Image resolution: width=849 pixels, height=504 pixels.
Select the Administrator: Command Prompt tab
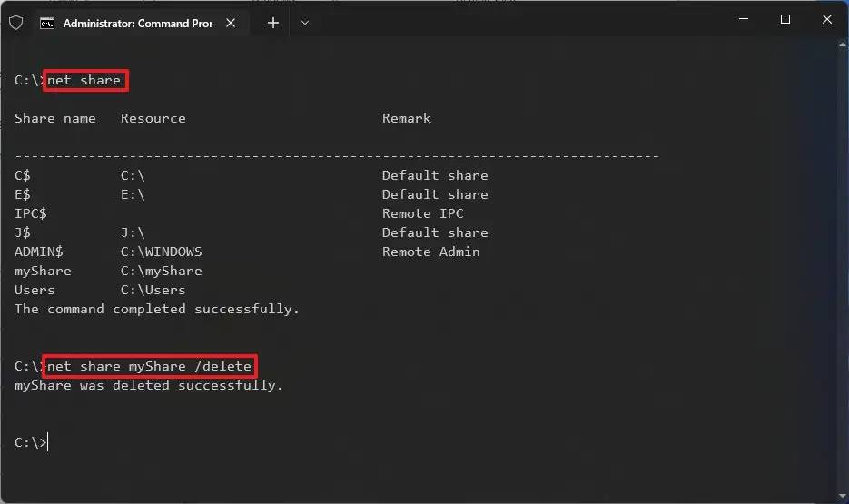pos(136,24)
